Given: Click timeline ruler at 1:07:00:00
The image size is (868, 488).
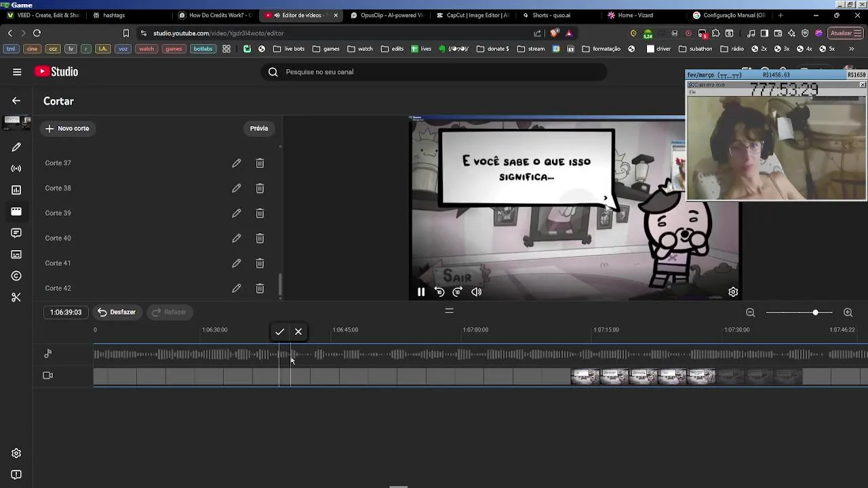Looking at the screenshot, I should 475,330.
